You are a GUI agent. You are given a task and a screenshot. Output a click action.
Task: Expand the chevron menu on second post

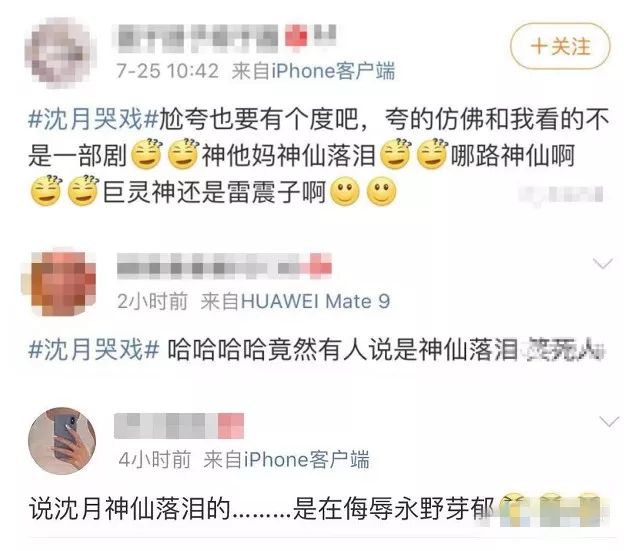point(603,263)
